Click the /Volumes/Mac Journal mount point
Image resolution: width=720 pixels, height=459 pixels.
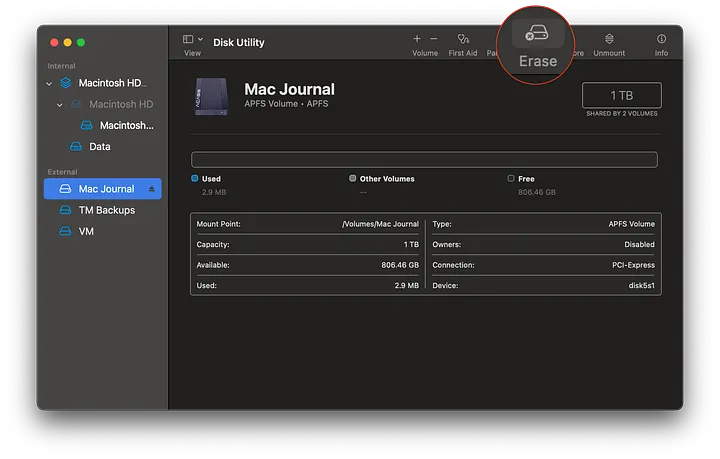click(380, 224)
